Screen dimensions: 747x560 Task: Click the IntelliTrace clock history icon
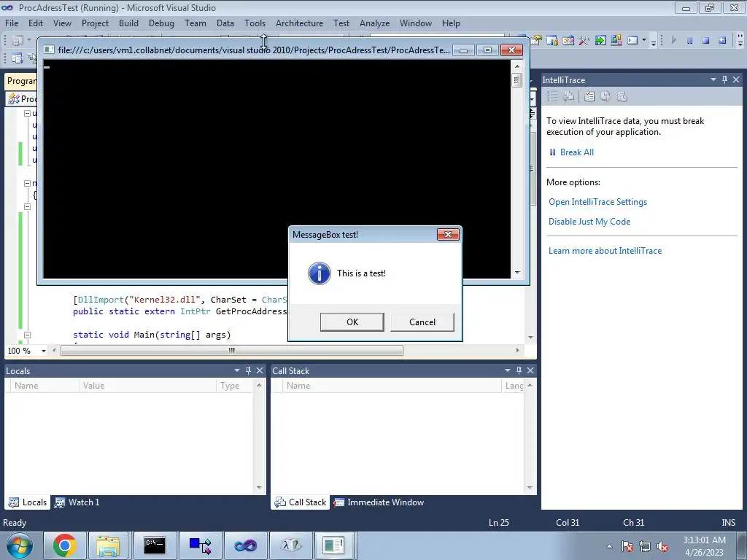coord(605,97)
